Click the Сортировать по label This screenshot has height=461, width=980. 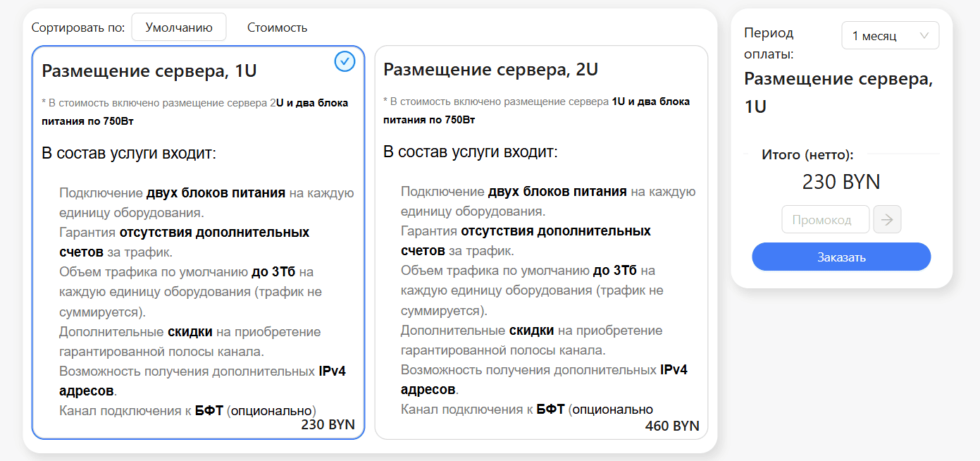(x=78, y=27)
